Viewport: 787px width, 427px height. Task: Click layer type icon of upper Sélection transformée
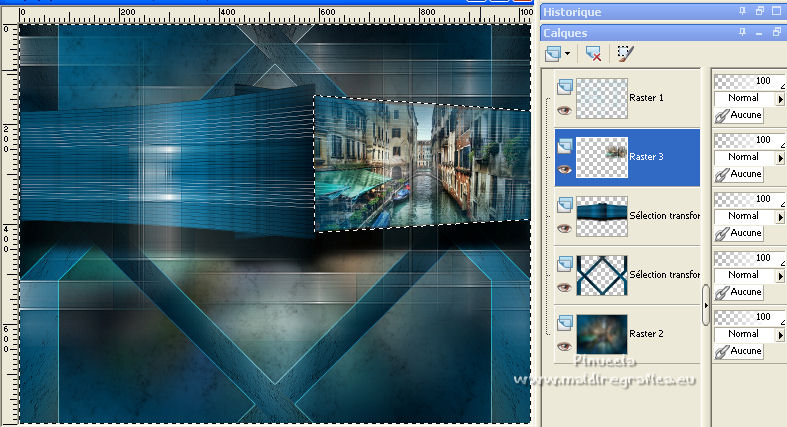click(565, 205)
